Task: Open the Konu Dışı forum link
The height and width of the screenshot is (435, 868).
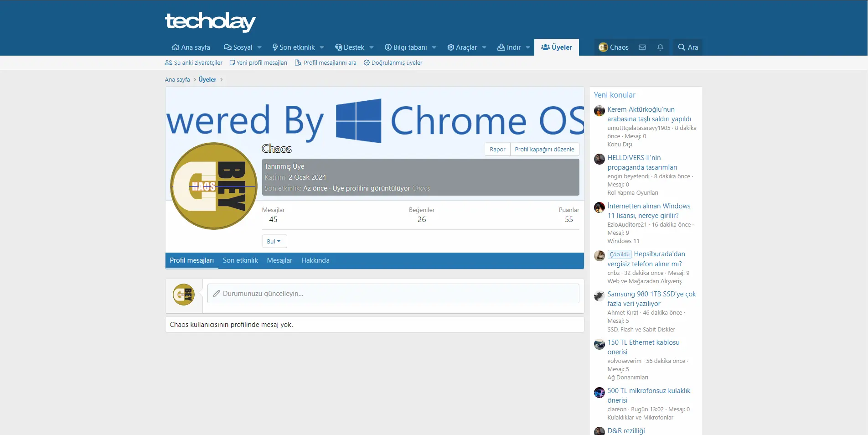Action: click(620, 145)
